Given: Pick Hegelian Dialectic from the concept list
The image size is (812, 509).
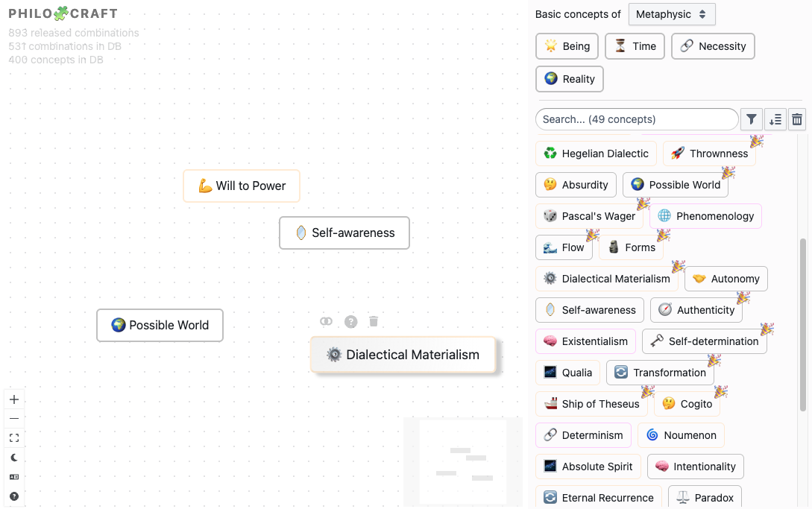Looking at the screenshot, I should [x=596, y=154].
